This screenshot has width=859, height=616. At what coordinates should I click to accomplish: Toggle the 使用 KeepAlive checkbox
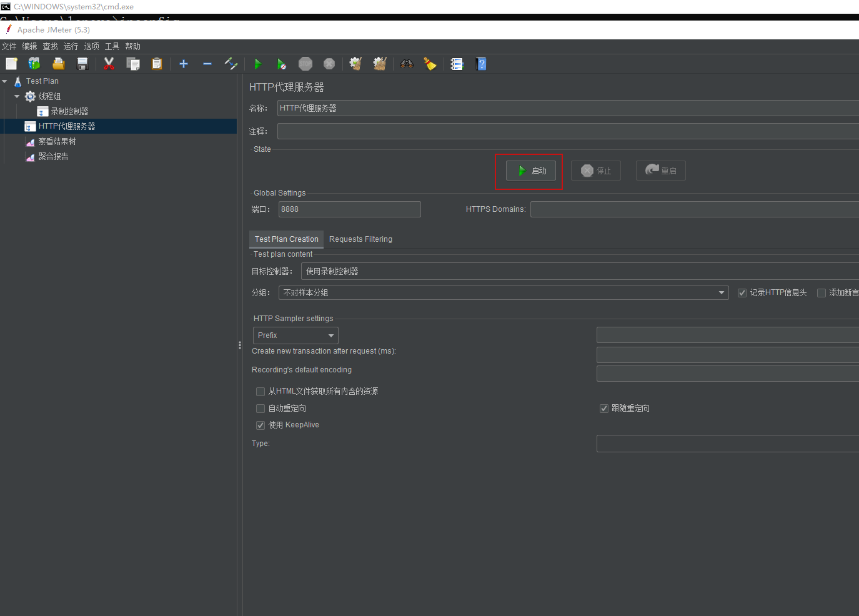[x=261, y=425]
